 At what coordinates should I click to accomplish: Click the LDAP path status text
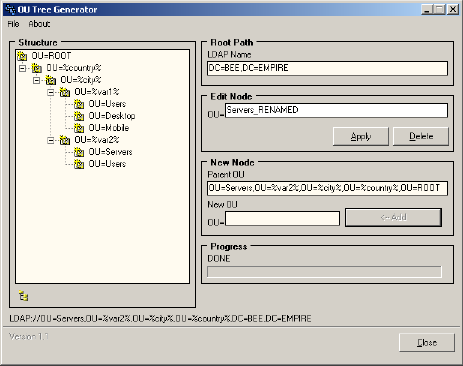click(x=160, y=319)
